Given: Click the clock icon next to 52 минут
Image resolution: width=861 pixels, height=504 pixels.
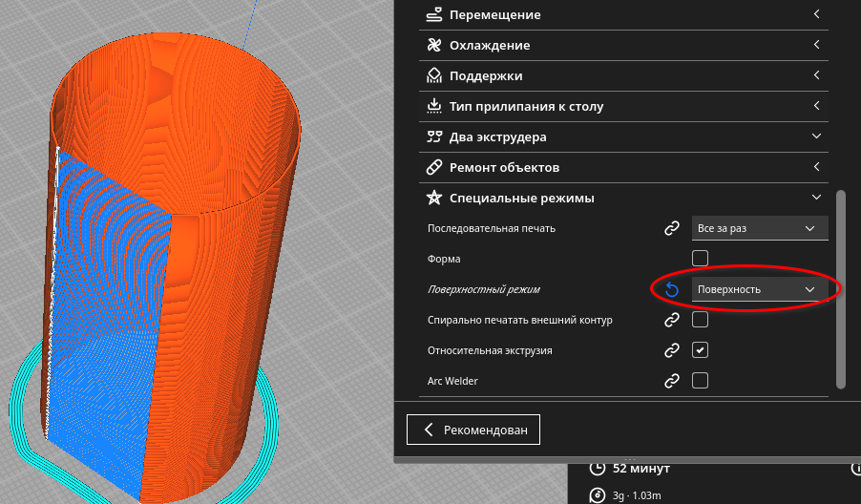Looking at the screenshot, I should click(x=598, y=469).
